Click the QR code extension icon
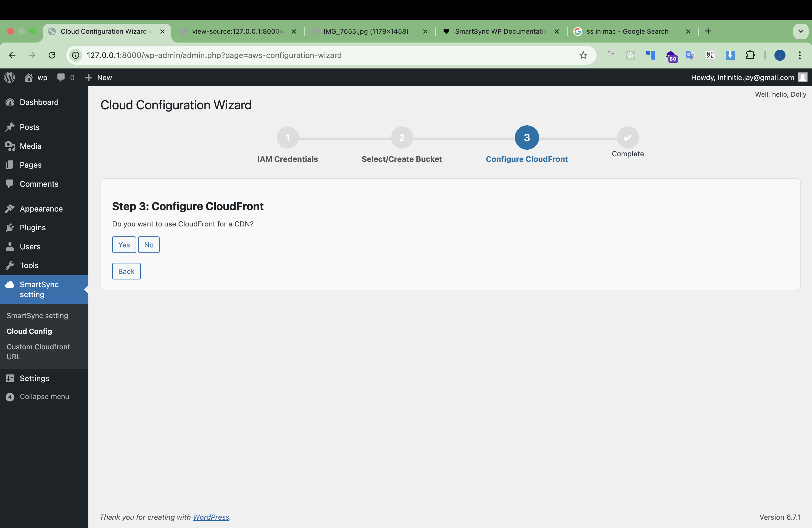Screen dimensions: 812x528 710,55
